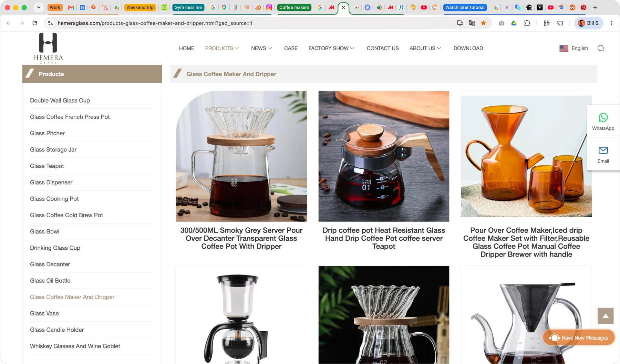The image size is (620, 364).
Task: Open Whiskey Glasses And Wine Goblet category
Action: click(x=75, y=346)
